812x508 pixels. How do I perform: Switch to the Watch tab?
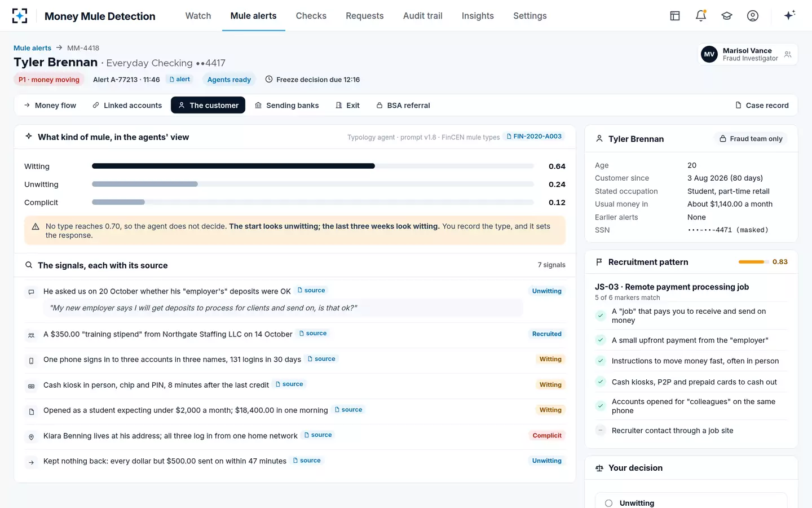coord(198,16)
